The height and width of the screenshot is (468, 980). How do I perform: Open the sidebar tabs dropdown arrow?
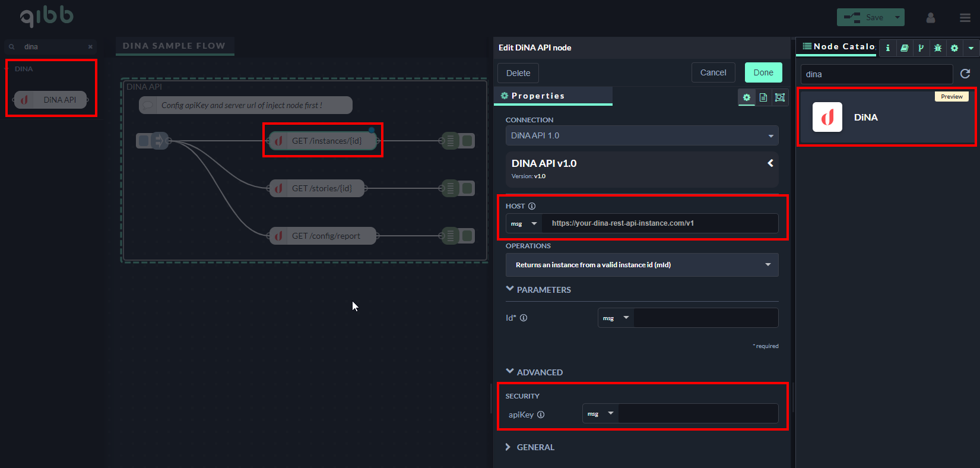[x=971, y=48]
